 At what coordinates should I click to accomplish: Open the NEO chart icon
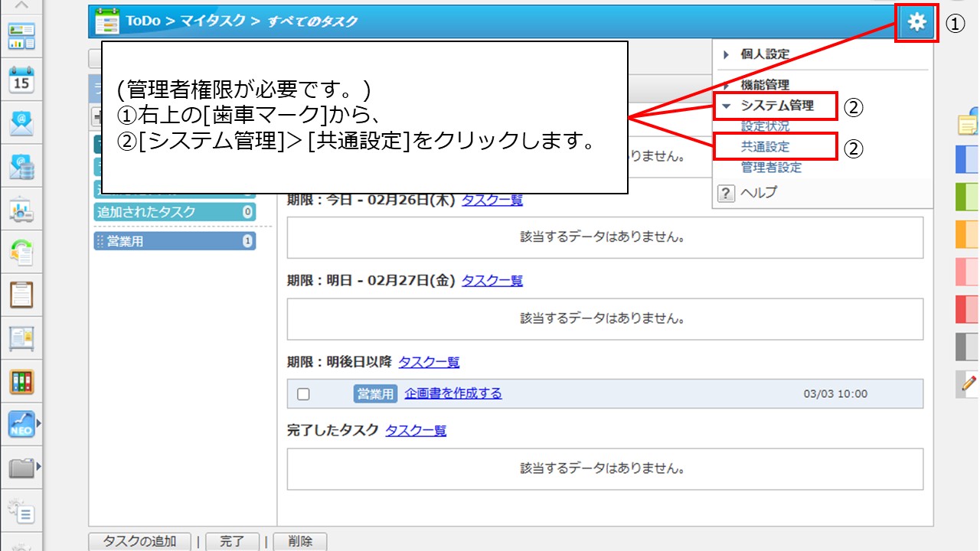pyautogui.click(x=21, y=424)
